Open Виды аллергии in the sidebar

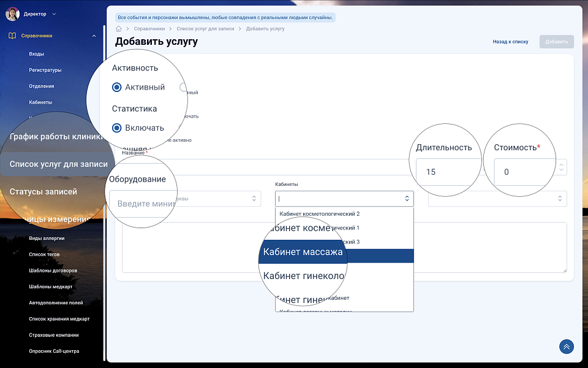point(47,238)
